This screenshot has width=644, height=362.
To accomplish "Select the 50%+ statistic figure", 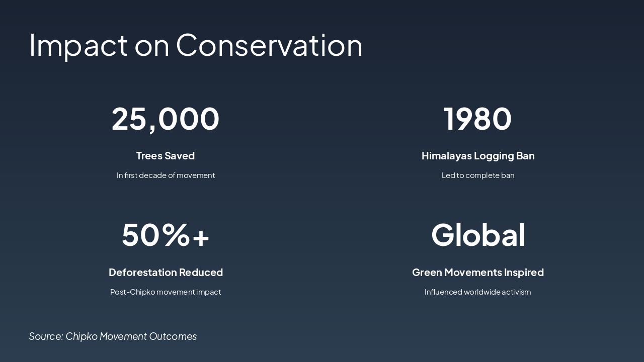I will tap(166, 235).
